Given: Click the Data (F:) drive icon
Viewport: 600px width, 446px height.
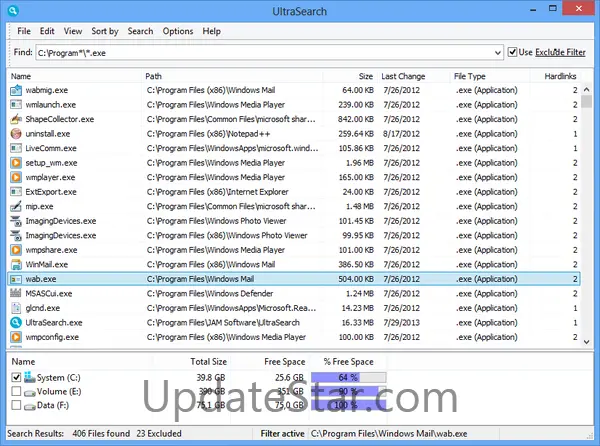Looking at the screenshot, I should pos(29,406).
